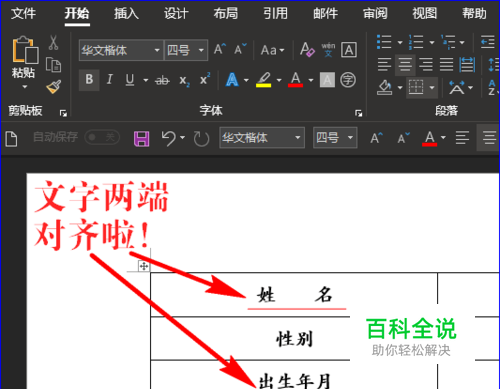This screenshot has height=389, width=500.
Task: Open the 字体 dialog launcher
Action: (x=359, y=113)
